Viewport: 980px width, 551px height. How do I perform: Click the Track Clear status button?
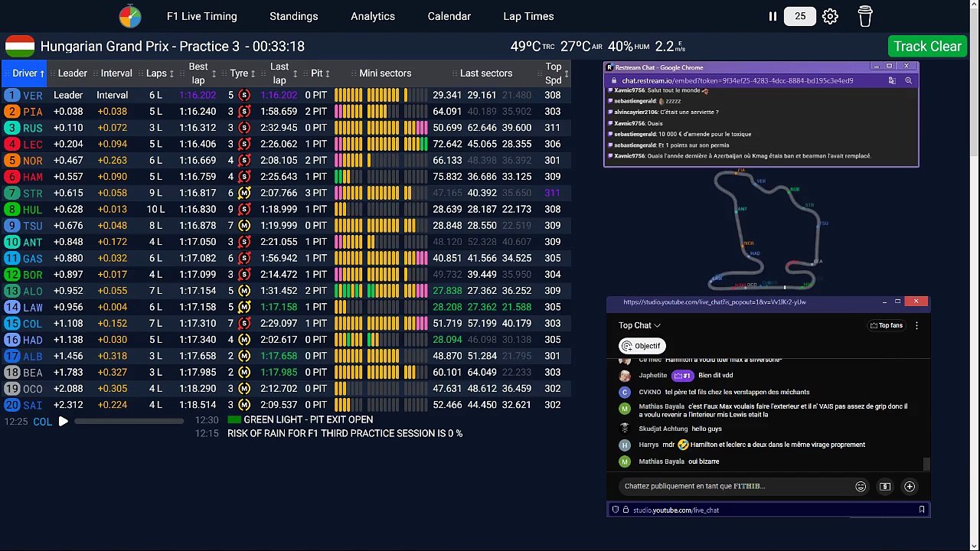click(927, 46)
